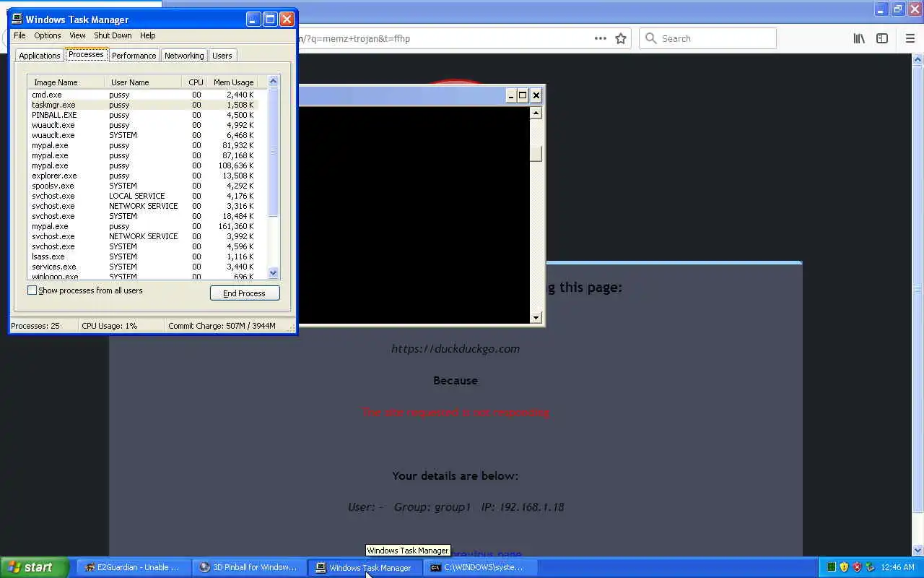Click console window scroll up arrow
The height and width of the screenshot is (578, 924).
pos(536,113)
